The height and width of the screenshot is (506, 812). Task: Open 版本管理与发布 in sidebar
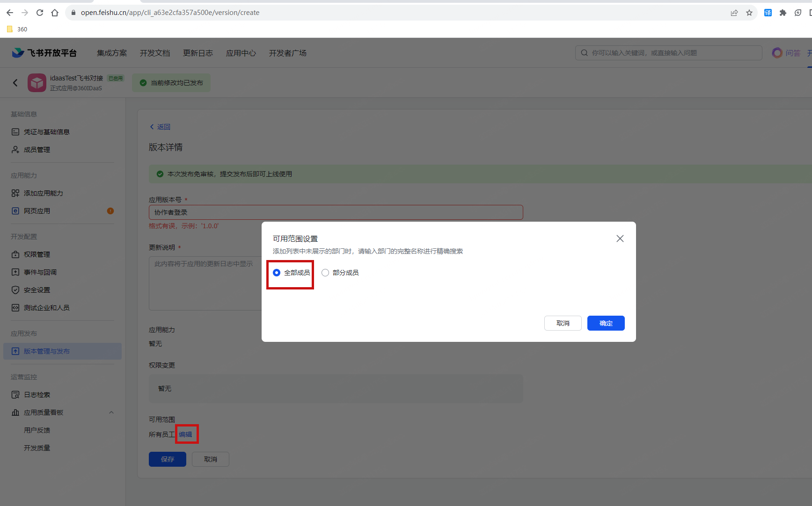click(62, 351)
